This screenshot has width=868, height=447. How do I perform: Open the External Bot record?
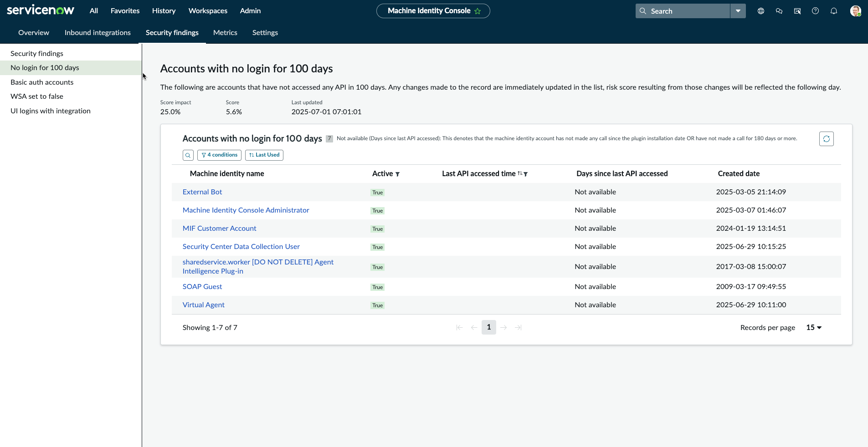(202, 192)
